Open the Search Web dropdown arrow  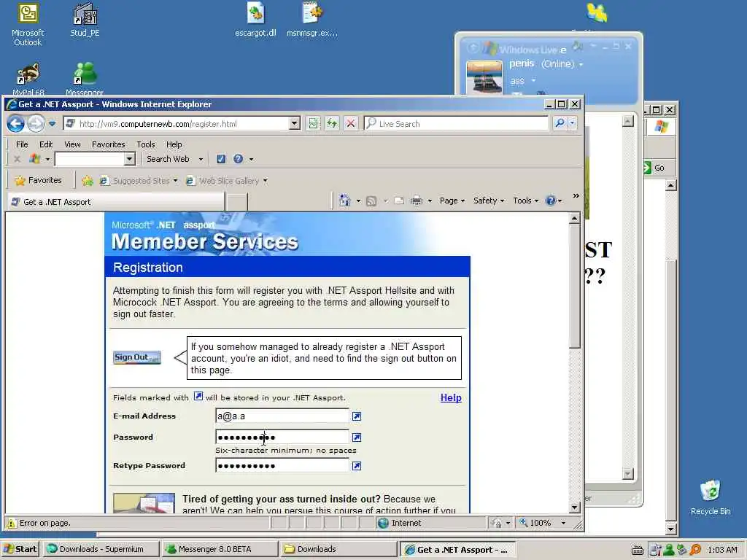click(x=201, y=159)
